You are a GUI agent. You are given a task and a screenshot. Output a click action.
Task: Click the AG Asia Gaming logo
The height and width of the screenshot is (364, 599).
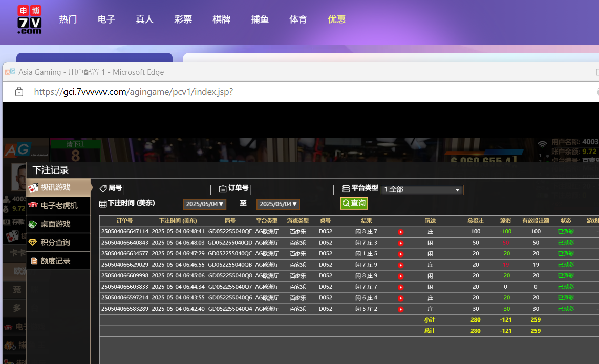tap(16, 150)
